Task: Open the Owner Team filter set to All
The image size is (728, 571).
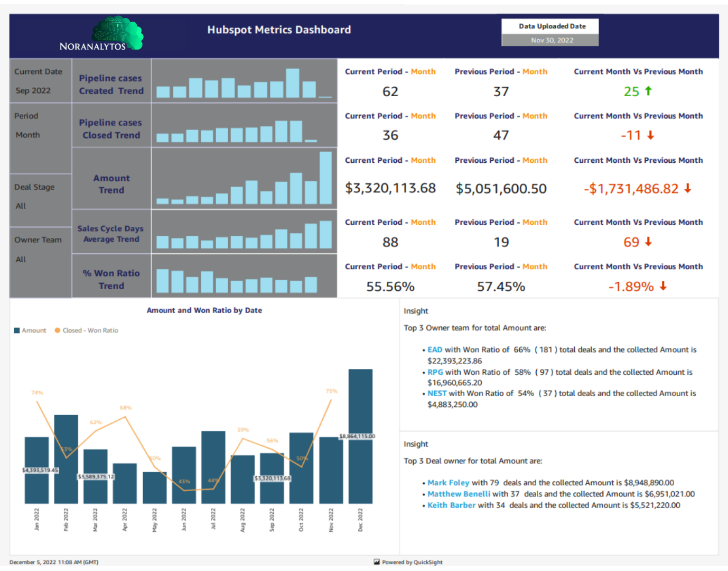Action: click(x=38, y=249)
